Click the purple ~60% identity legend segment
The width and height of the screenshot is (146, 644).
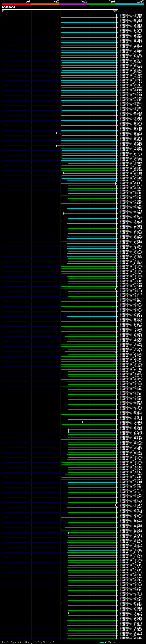73,4
